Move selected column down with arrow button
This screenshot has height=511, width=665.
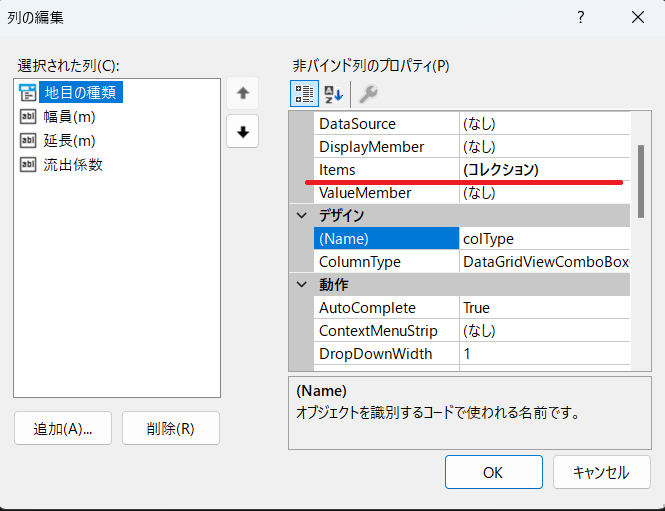point(242,129)
